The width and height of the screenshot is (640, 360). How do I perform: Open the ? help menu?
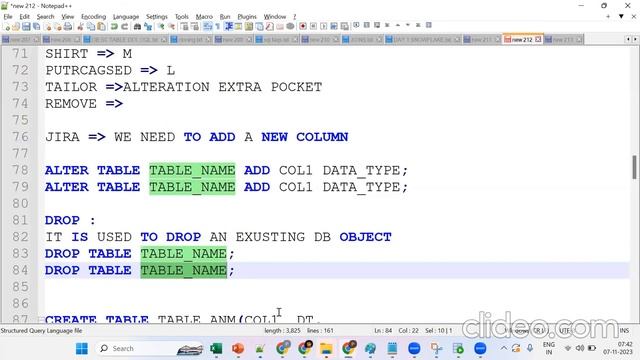point(294,16)
